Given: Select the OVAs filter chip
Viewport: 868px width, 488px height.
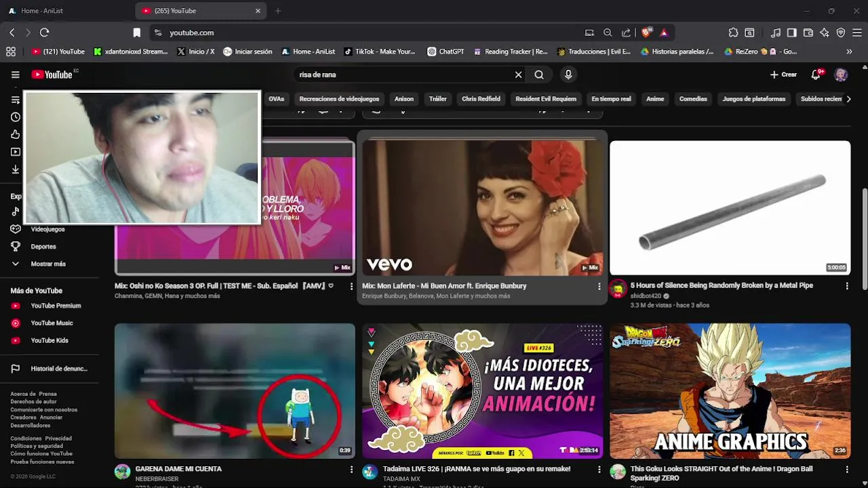Looking at the screenshot, I should tap(276, 99).
